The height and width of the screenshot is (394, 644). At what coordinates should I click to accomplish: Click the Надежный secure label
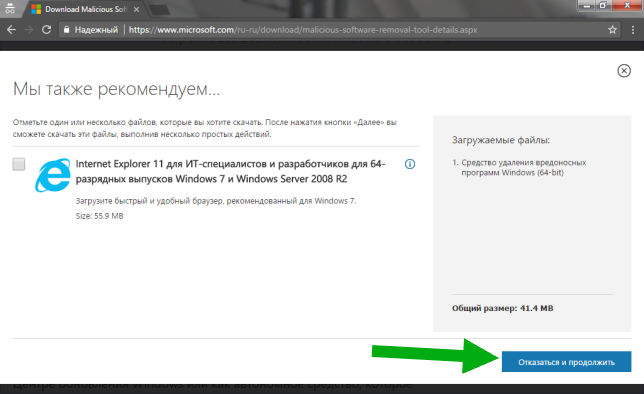coord(96,30)
